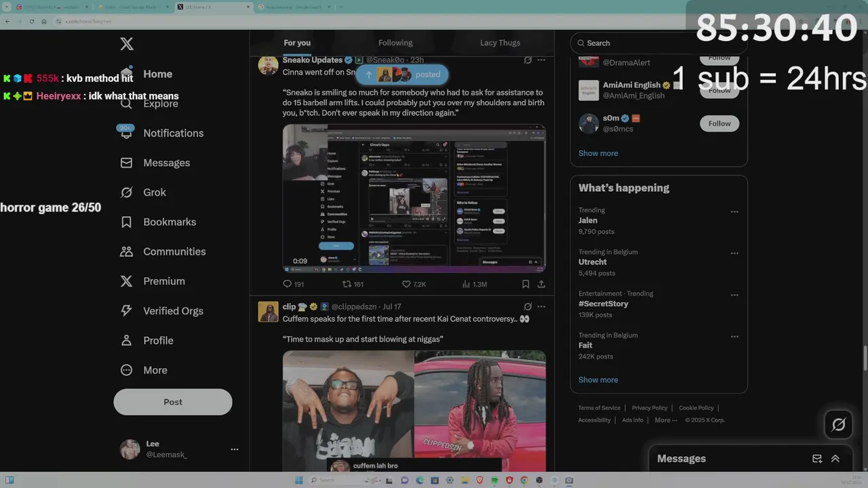The height and width of the screenshot is (488, 868).
Task: Click the Verified Orgs lightning icon
Action: click(126, 310)
